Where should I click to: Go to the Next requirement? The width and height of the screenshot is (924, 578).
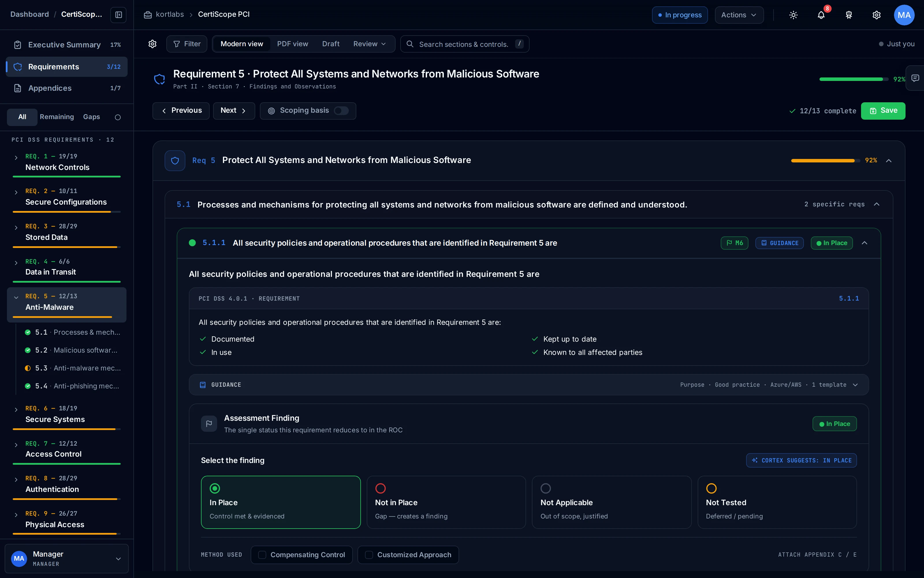click(x=234, y=111)
